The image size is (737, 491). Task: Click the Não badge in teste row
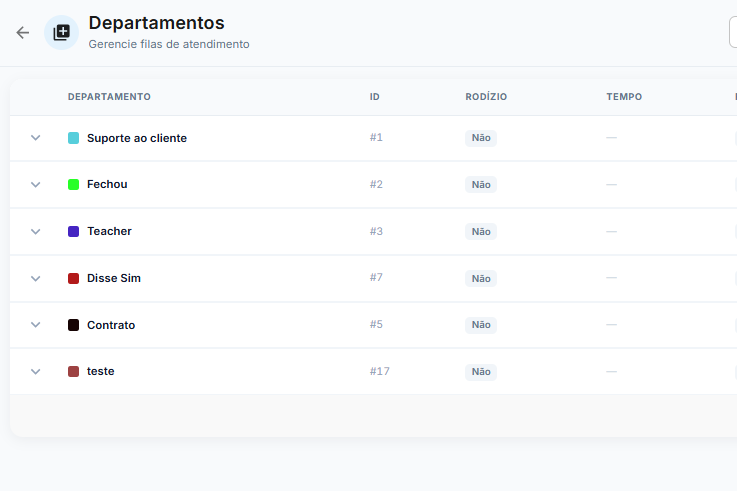tap(481, 372)
